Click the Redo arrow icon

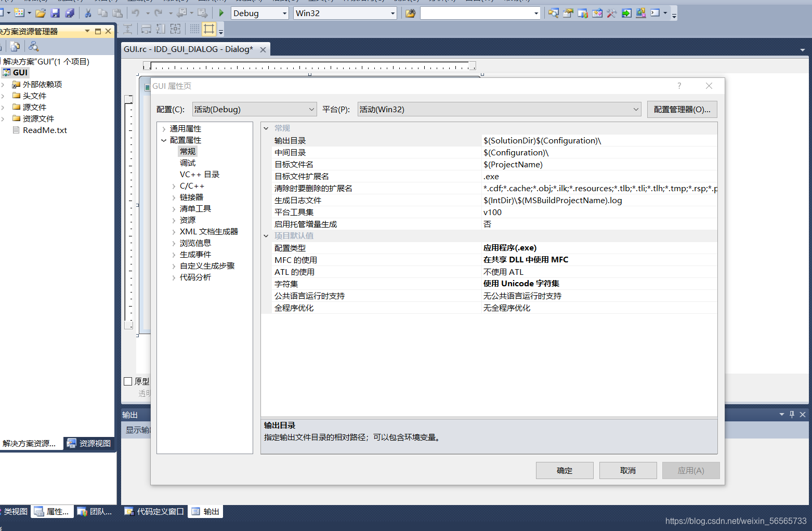point(159,13)
